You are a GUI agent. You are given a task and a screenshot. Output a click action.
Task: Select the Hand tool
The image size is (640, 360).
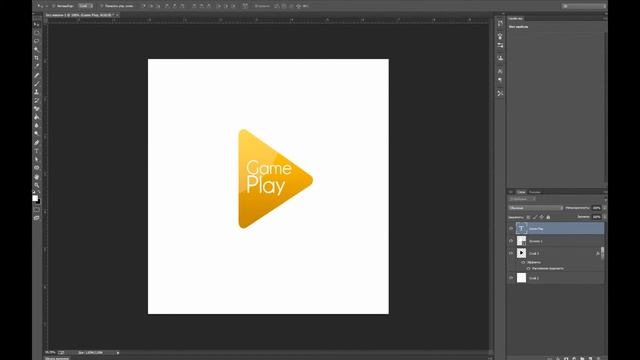37,177
